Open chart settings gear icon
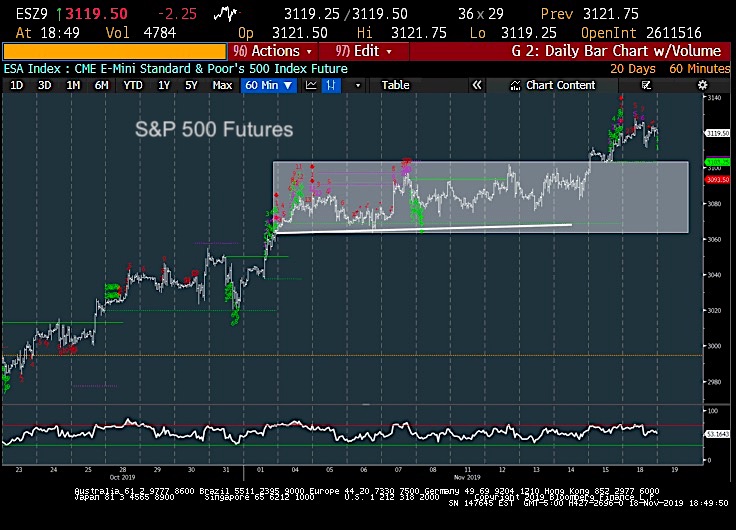 coord(702,85)
